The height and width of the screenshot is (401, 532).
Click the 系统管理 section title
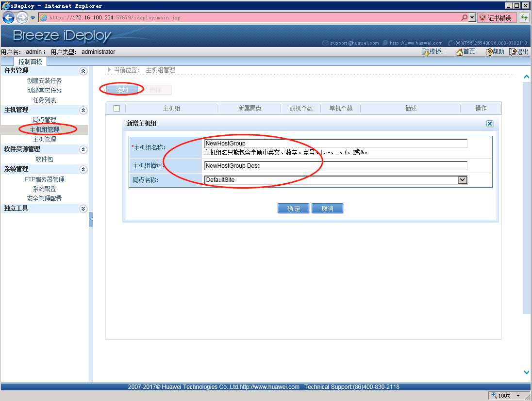coord(17,169)
